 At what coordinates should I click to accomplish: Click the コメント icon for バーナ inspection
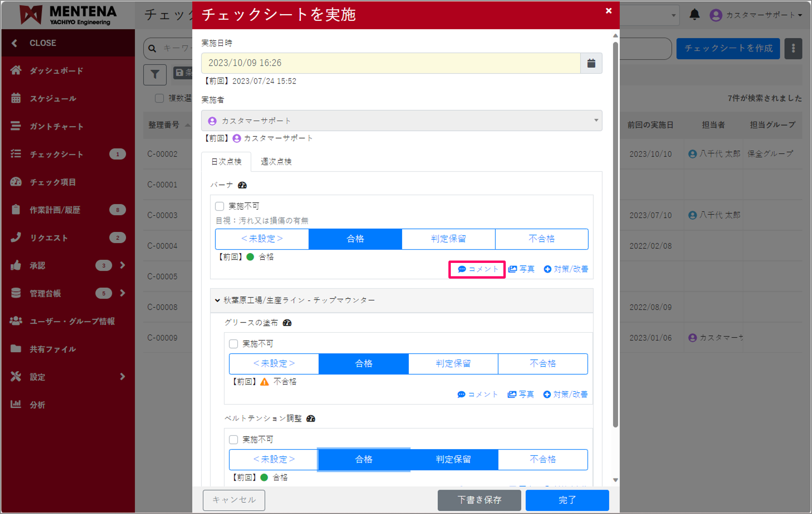476,269
